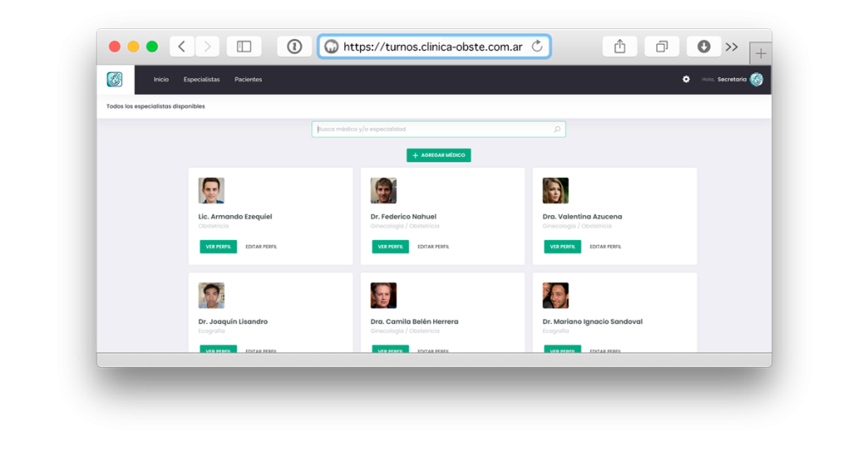Viewport: 868px width, 461px height.
Task: Click the Secretaria user avatar icon
Action: [756, 80]
